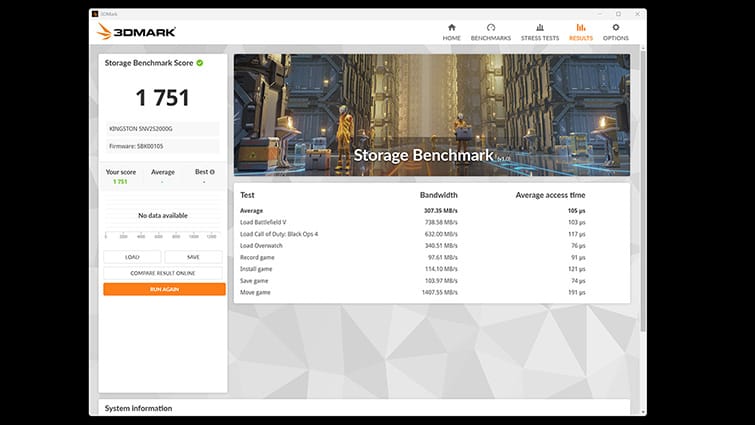Click the 3DMark logo
Image resolution: width=755 pixels, height=425 pixels.
click(x=136, y=32)
